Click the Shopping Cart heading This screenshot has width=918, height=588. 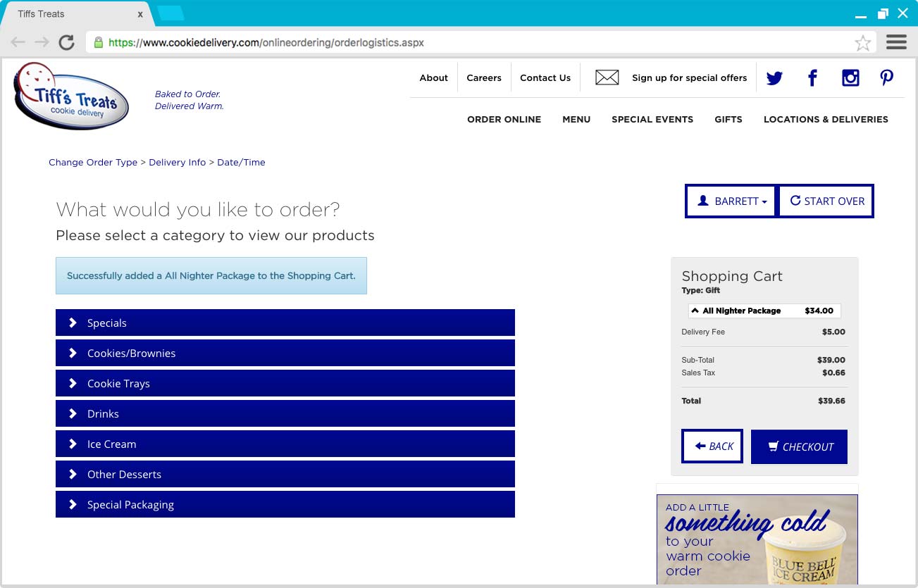pos(732,276)
